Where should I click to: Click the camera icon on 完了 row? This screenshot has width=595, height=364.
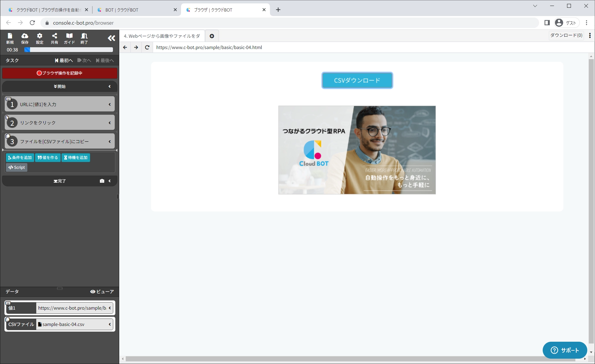(102, 181)
